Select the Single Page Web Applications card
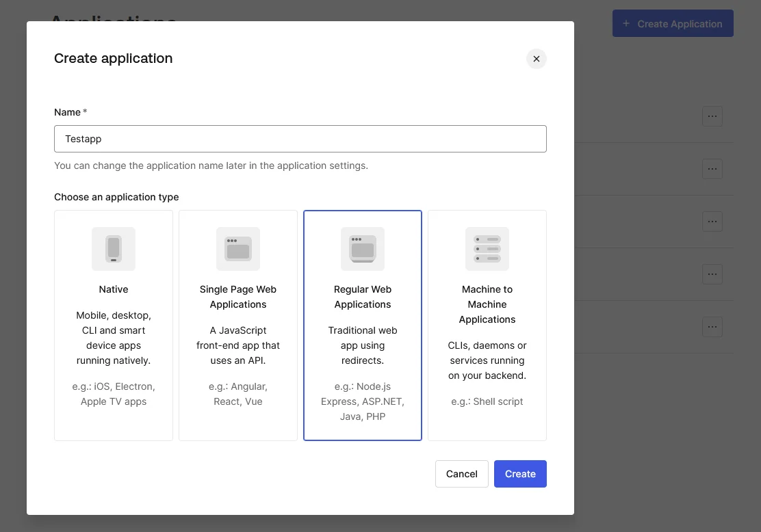Screen dimensions: 761x532 point(237,325)
